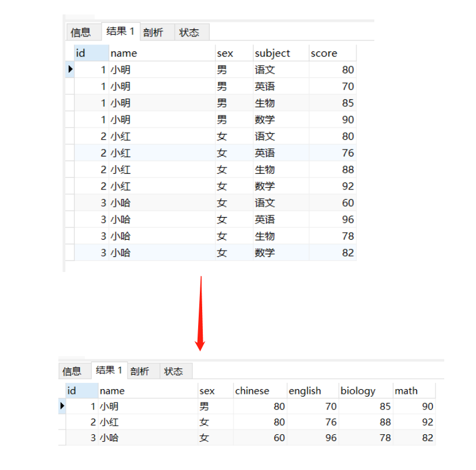Image resolution: width=476 pixels, height=470 pixels.
Task: Click the name column header in upper table
Action: pos(162,53)
